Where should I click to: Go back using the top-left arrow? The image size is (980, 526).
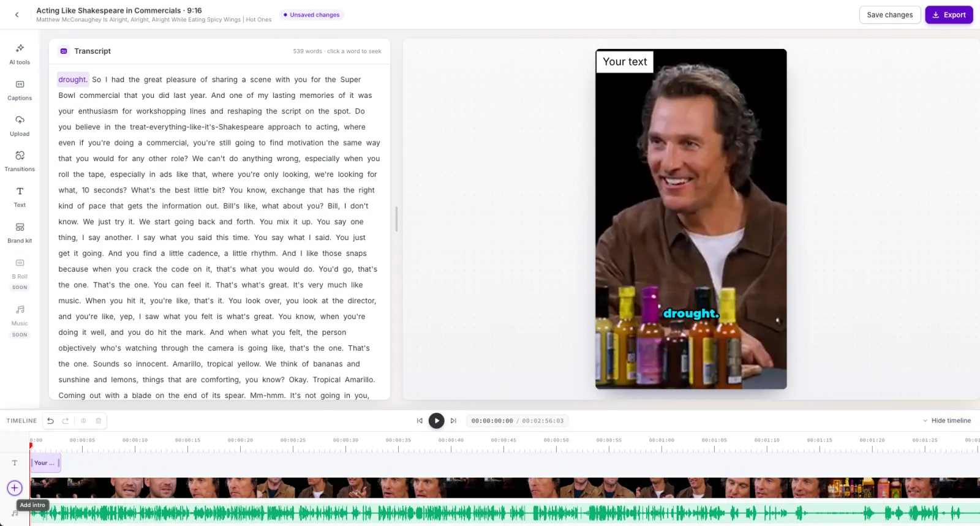(x=17, y=15)
